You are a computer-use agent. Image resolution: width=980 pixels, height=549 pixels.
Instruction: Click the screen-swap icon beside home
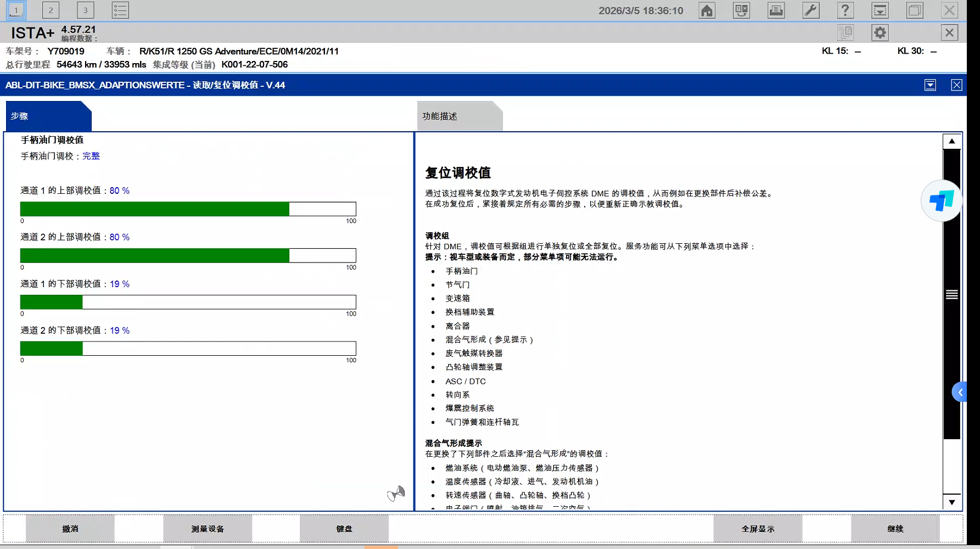coord(741,10)
